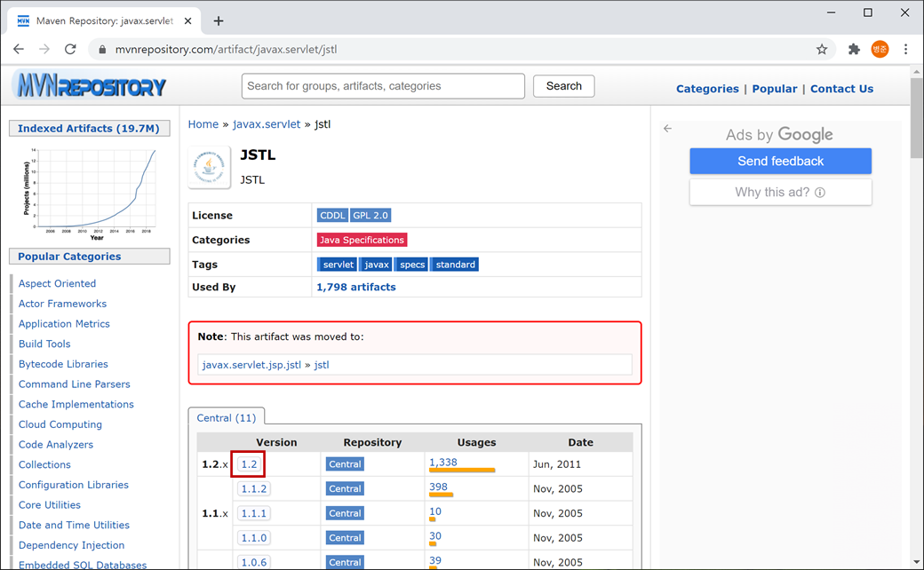924x570 pixels.
Task: Click the CDDL license badge
Action: [x=332, y=216]
